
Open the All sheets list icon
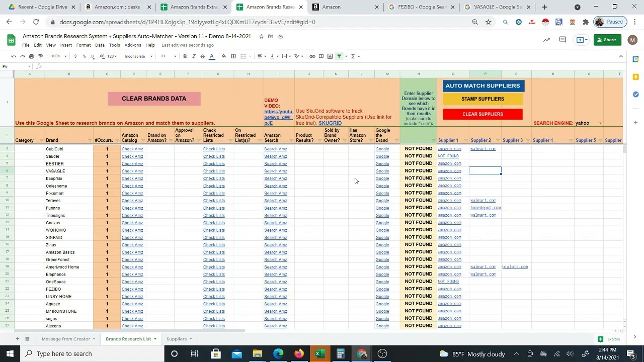coord(27,339)
